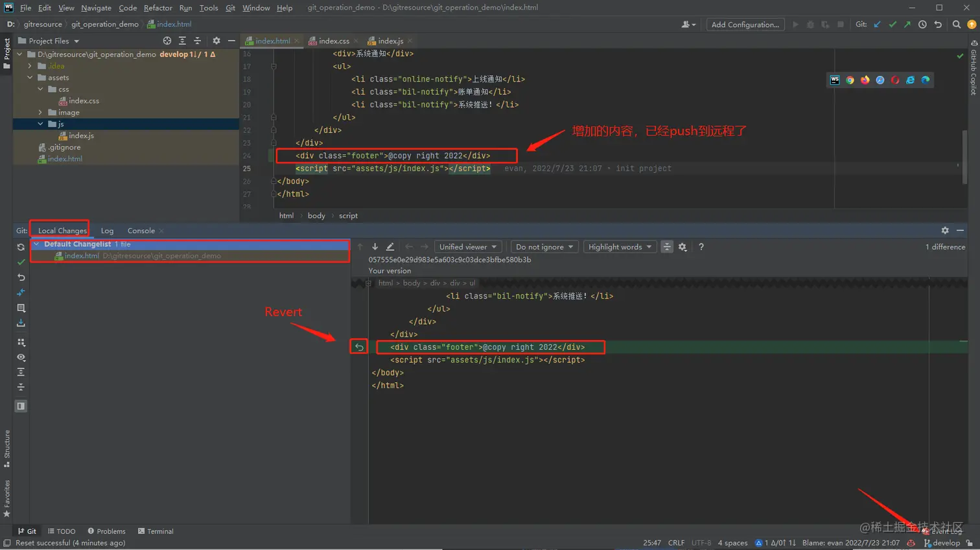This screenshot has height=550, width=980.
Task: Collapse all changes in Local Changes
Action: 21,387
